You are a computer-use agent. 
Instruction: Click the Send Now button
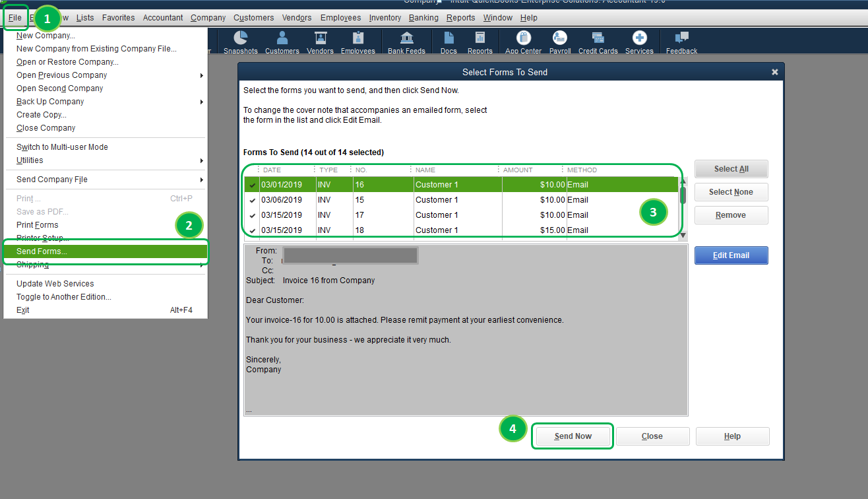(x=572, y=436)
